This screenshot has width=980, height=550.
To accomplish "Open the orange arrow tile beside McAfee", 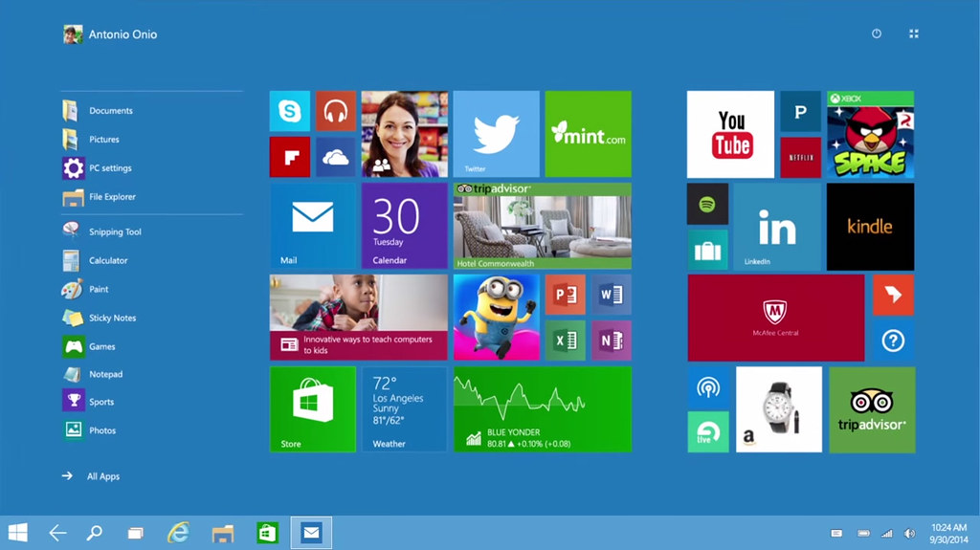I will pyautogui.click(x=893, y=295).
